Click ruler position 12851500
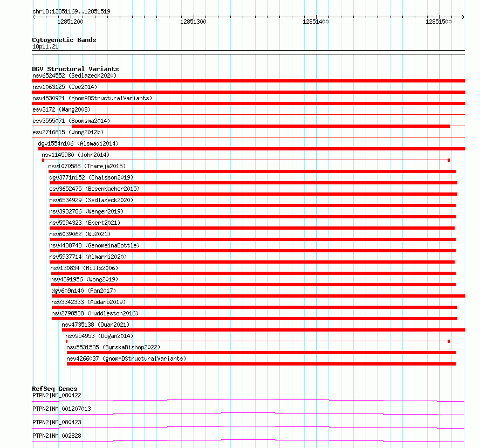This screenshot has height=448, width=480. [438, 22]
